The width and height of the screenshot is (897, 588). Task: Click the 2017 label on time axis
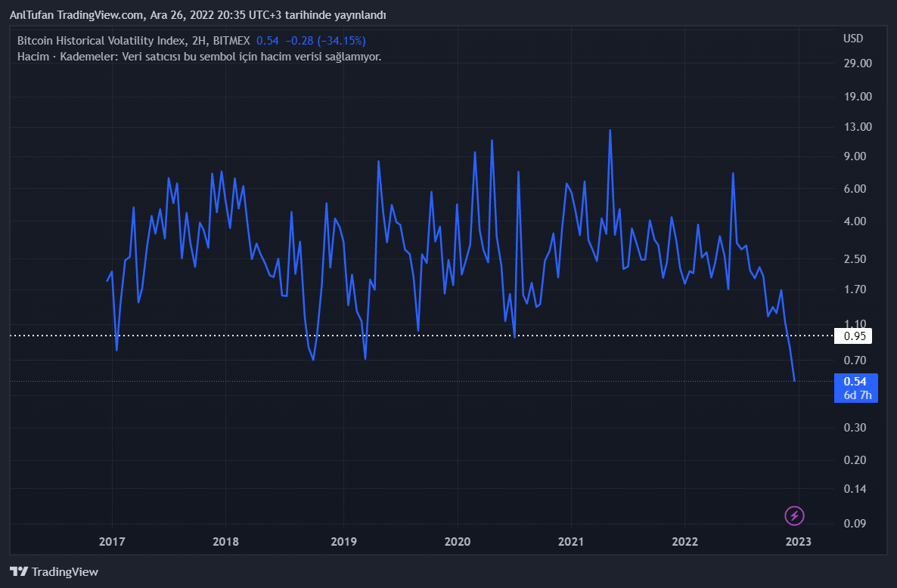pyautogui.click(x=112, y=541)
